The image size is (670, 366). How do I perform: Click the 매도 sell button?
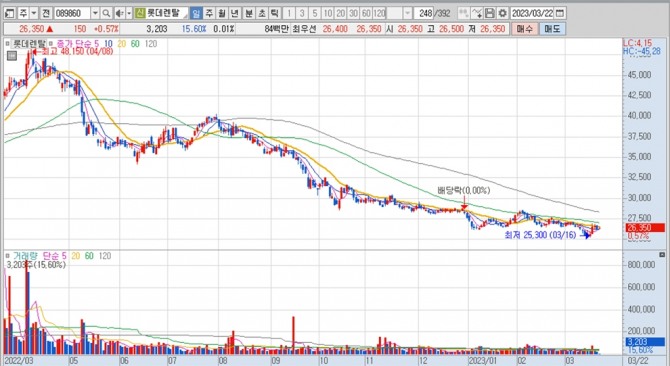[x=552, y=29]
